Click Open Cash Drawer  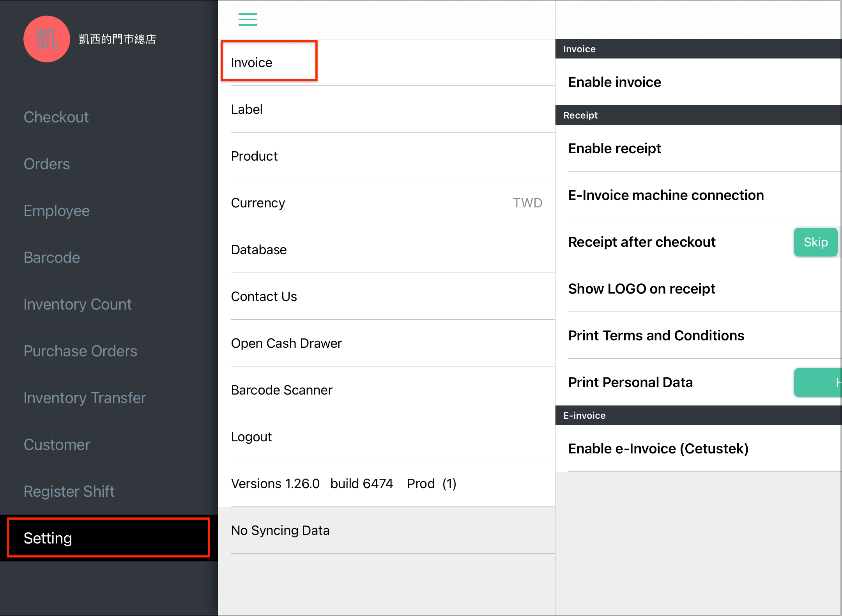[x=387, y=343]
